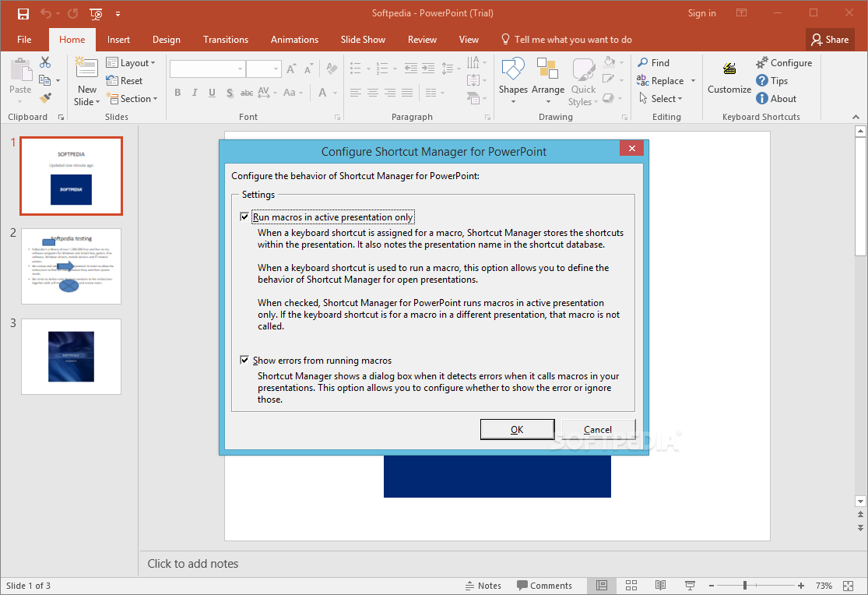Open the Section dropdown
Screen dimensions: 868x595
click(x=132, y=99)
